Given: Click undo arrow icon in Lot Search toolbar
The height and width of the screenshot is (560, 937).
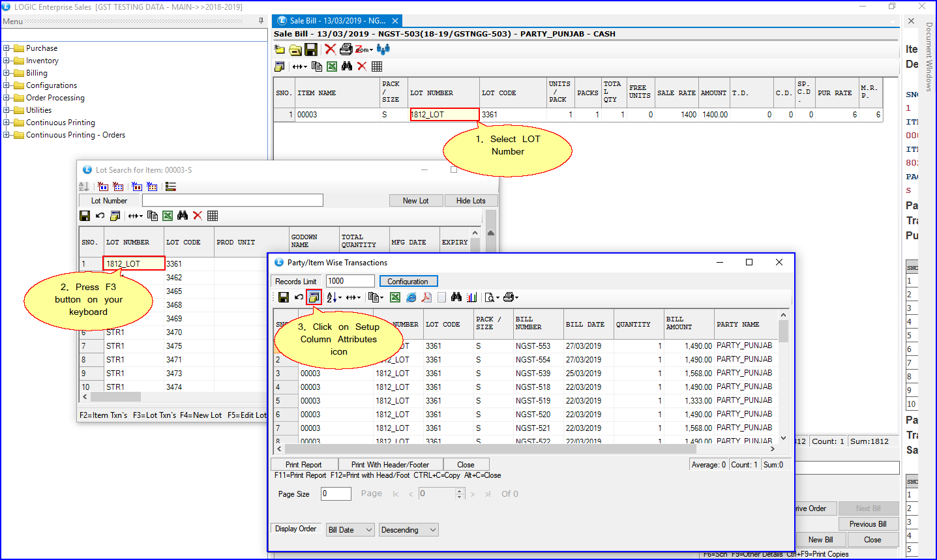Looking at the screenshot, I should pos(100,216).
